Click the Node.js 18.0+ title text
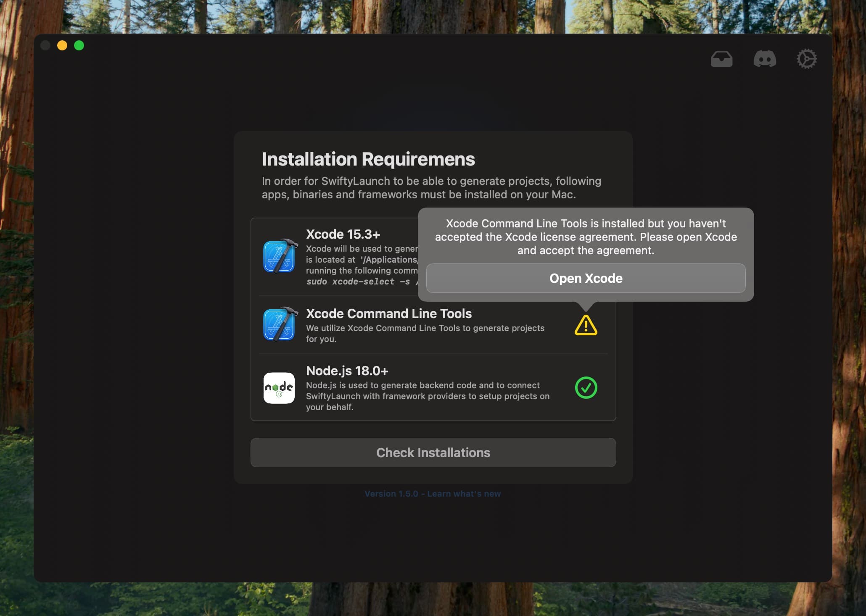This screenshot has height=616, width=866. coord(347,371)
